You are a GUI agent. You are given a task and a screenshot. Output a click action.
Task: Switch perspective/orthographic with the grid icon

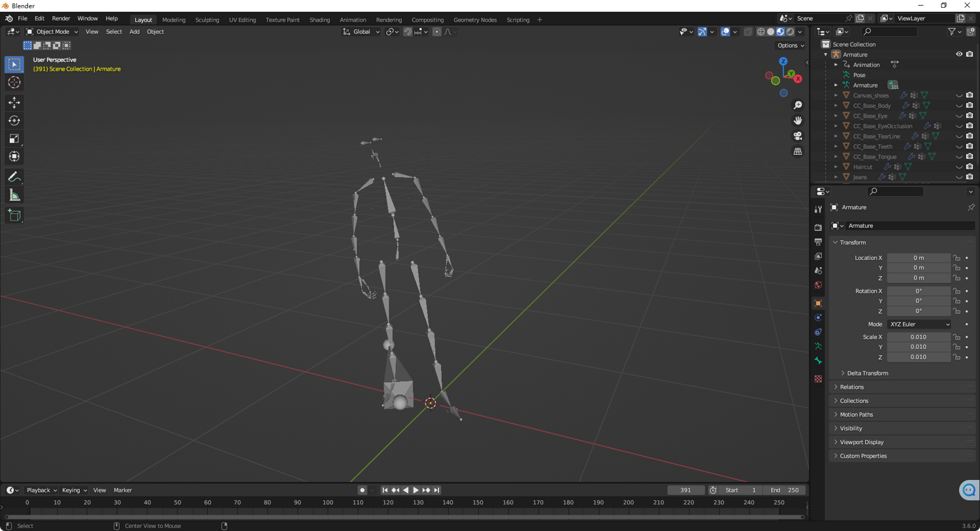pyautogui.click(x=798, y=152)
